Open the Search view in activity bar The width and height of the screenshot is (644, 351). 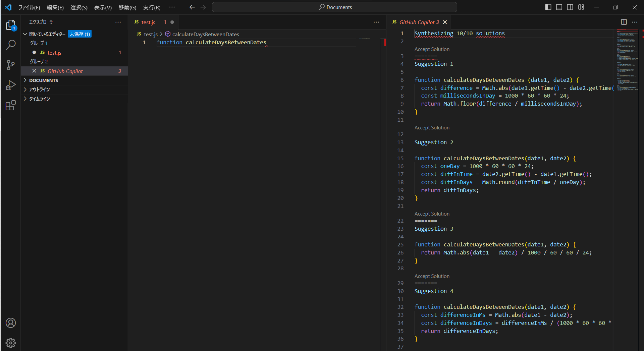pyautogui.click(x=10, y=45)
